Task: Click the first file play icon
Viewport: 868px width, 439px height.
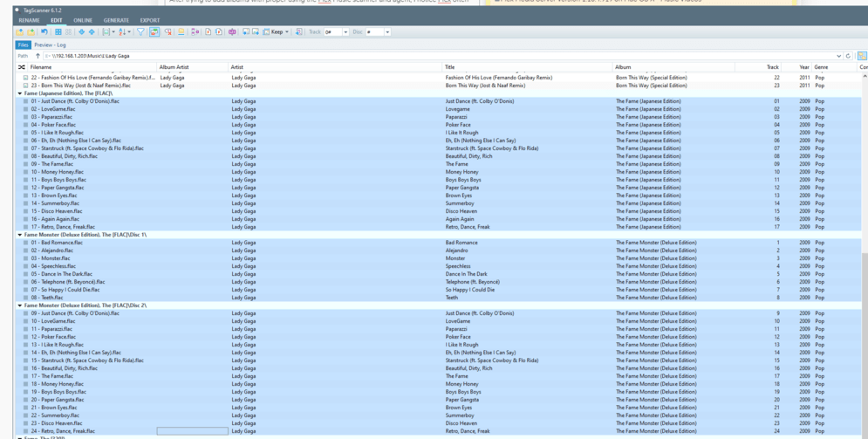Action: [208, 32]
